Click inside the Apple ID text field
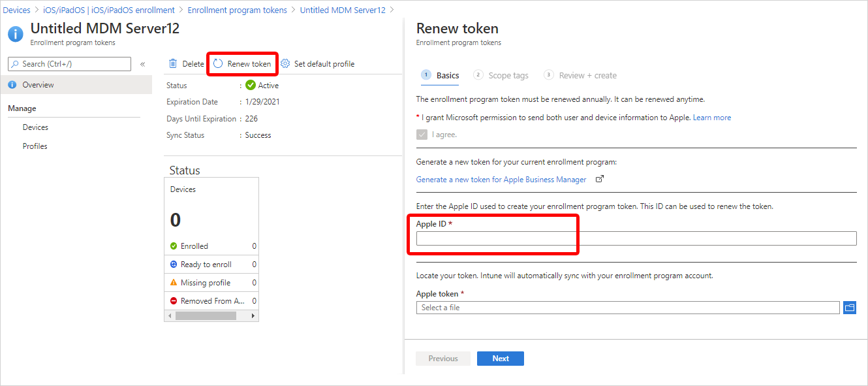This screenshot has height=386, width=868. 636,238
